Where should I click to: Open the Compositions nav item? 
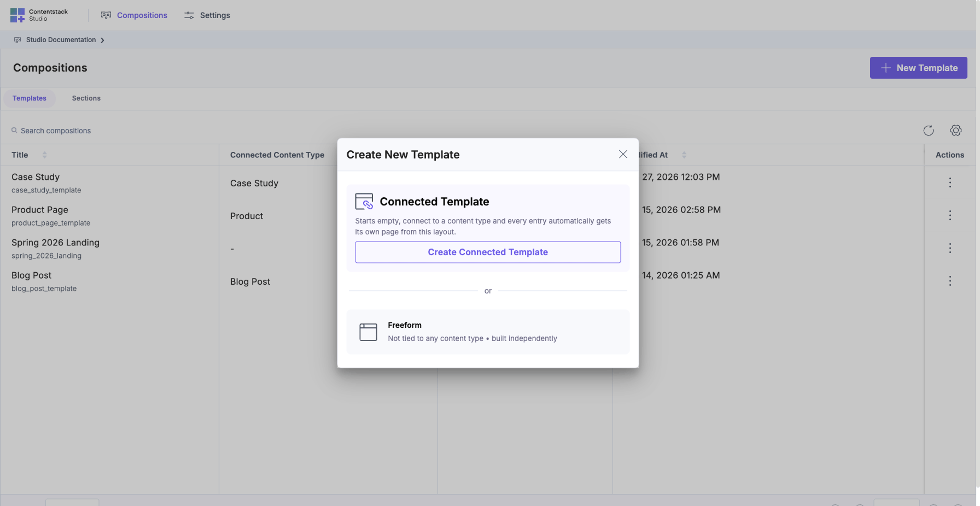tap(134, 15)
